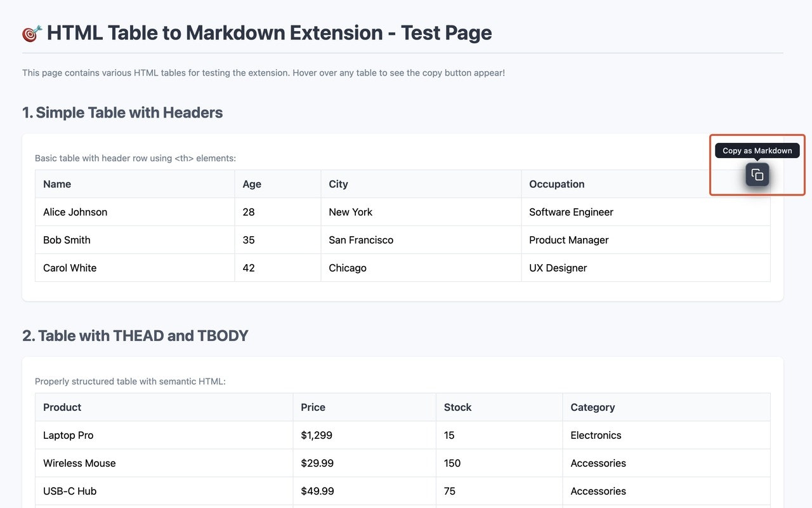Click the 'Occupation' column header
The width and height of the screenshot is (812, 508).
pos(646,184)
